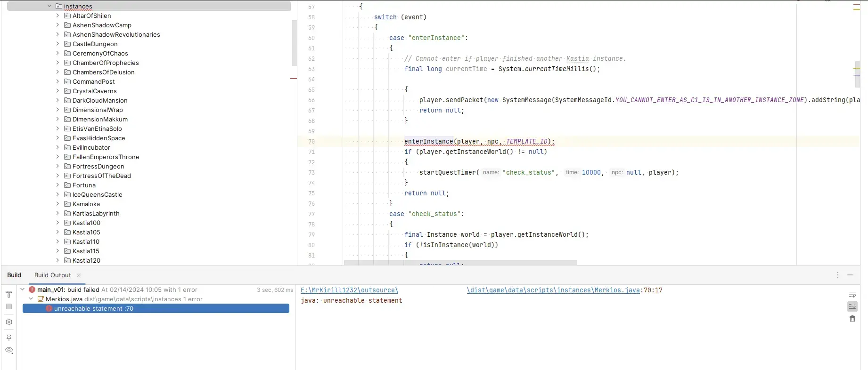The image size is (868, 370).
Task: Collapse the Merkios.java error node
Action: [31, 299]
